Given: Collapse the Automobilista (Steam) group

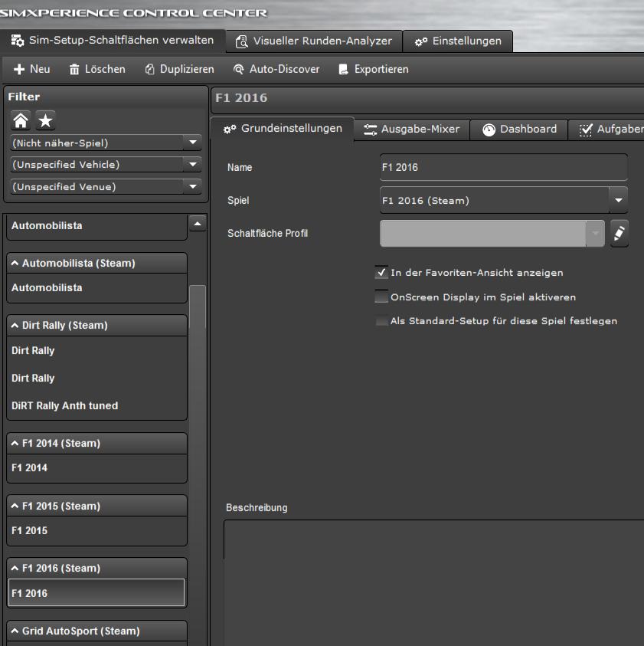Looking at the screenshot, I should pyautogui.click(x=15, y=263).
